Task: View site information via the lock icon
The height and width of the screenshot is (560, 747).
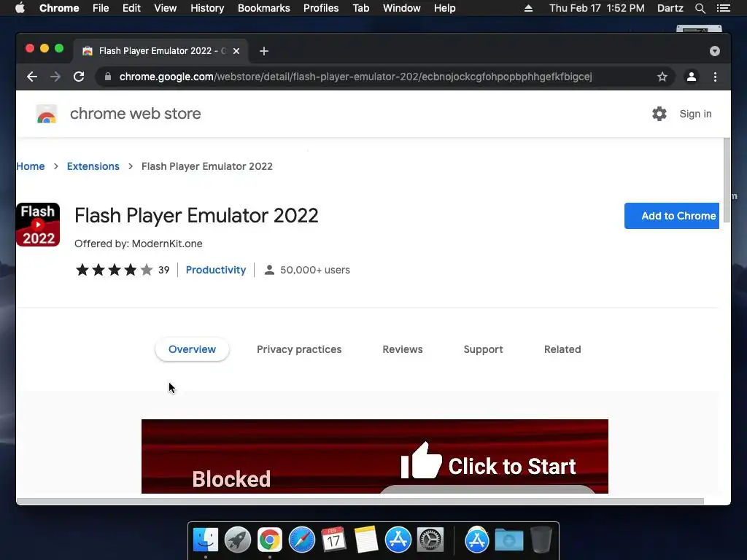Action: coord(108,77)
